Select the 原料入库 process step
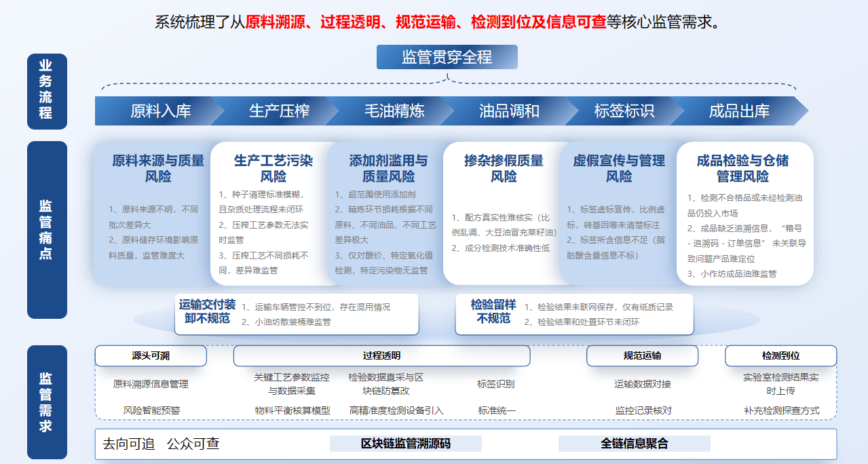 160,111
